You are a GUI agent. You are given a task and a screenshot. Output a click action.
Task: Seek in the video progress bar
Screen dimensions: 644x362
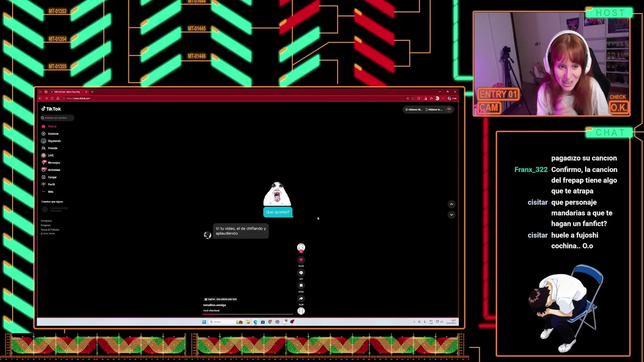click(248, 314)
